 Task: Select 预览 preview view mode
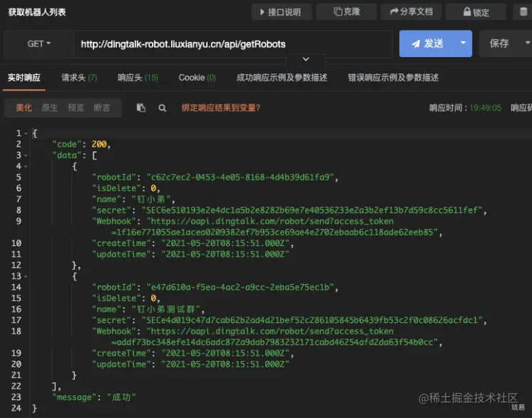point(76,108)
